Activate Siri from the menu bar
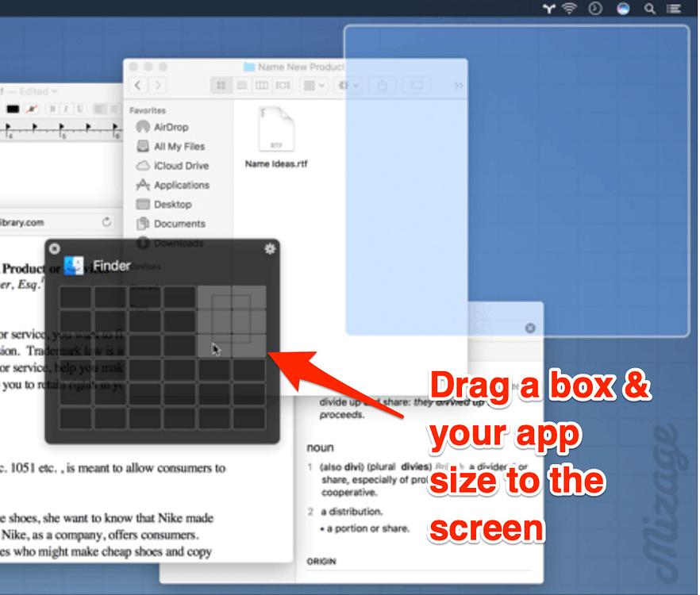The image size is (700, 595). pyautogui.click(x=623, y=9)
